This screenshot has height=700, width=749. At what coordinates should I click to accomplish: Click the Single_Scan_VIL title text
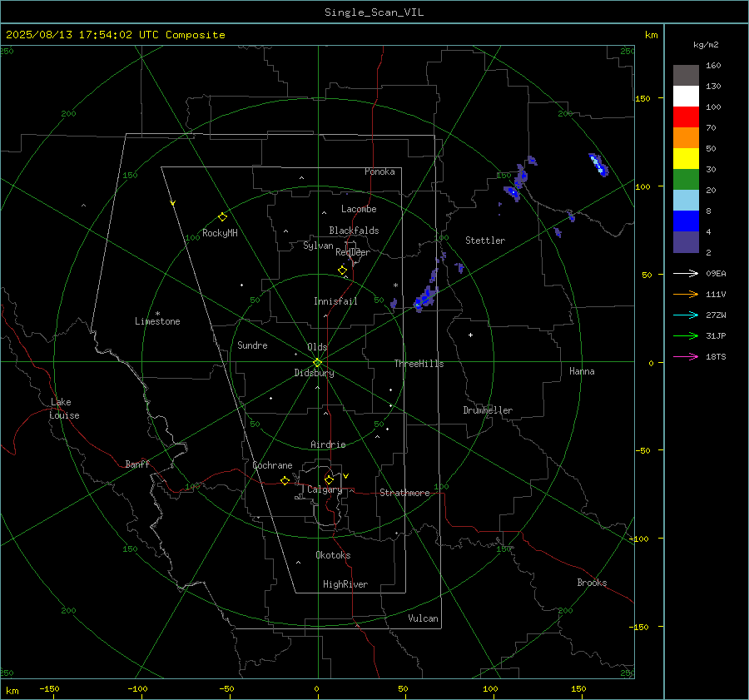point(374,12)
